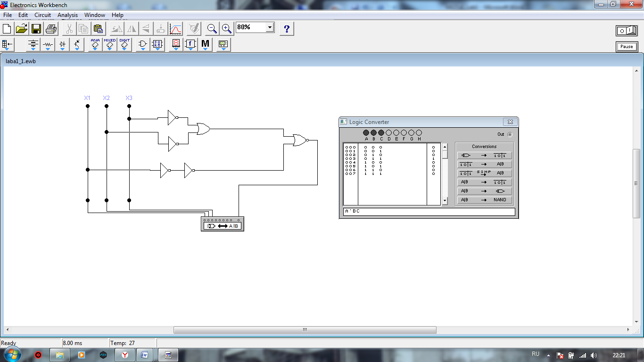Open the Controls parts bin
Screen dimensions: 644x362
[190, 45]
